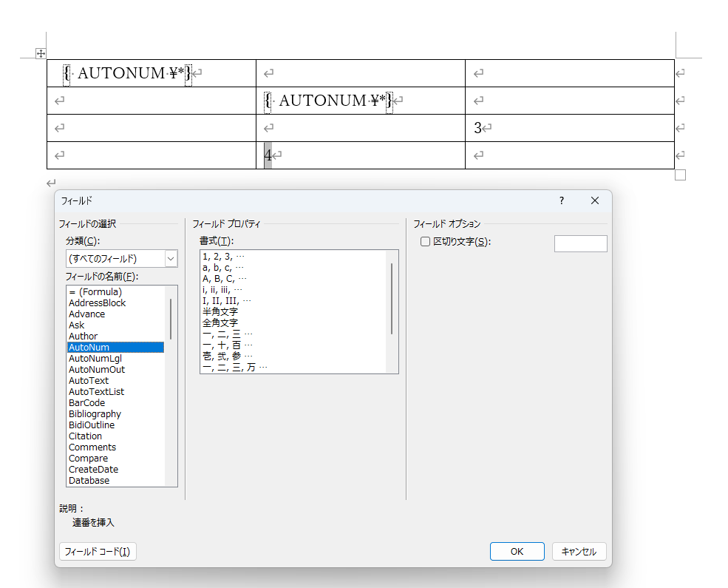
Task: Click the table resize handle square
Action: click(680, 175)
